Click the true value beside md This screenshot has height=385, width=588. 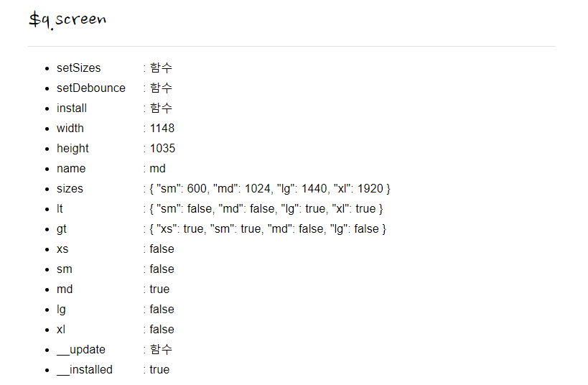click(x=159, y=289)
